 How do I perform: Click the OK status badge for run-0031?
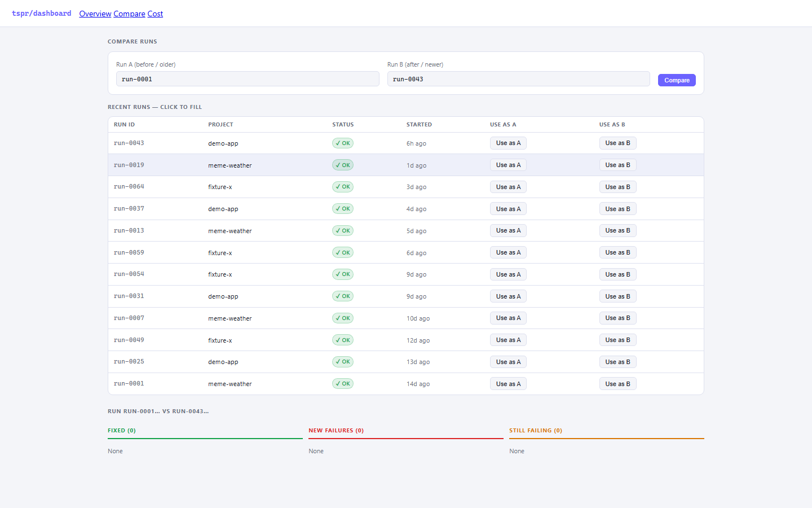click(343, 296)
